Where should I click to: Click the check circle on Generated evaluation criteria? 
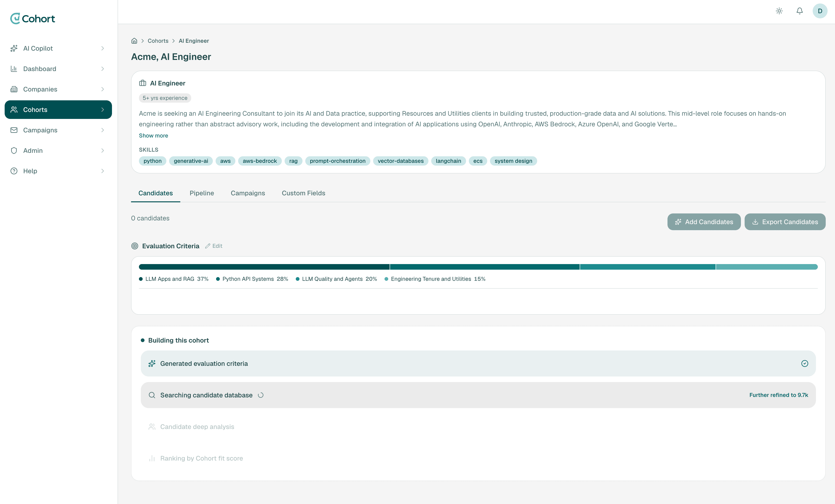[805, 363]
